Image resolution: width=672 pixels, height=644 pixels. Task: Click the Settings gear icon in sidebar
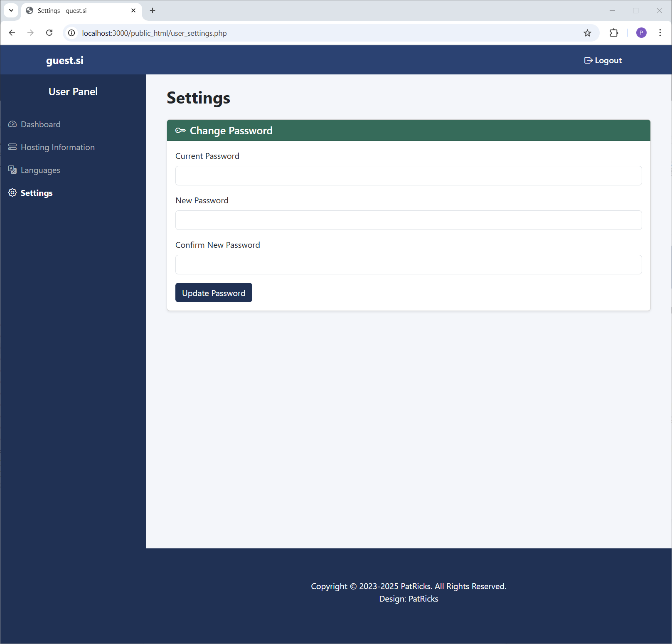click(x=12, y=193)
